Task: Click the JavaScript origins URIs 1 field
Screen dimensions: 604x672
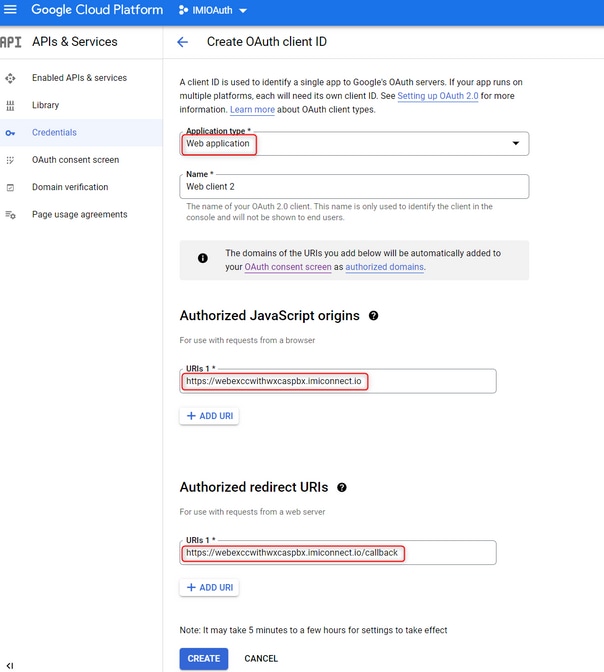Action: (x=338, y=381)
